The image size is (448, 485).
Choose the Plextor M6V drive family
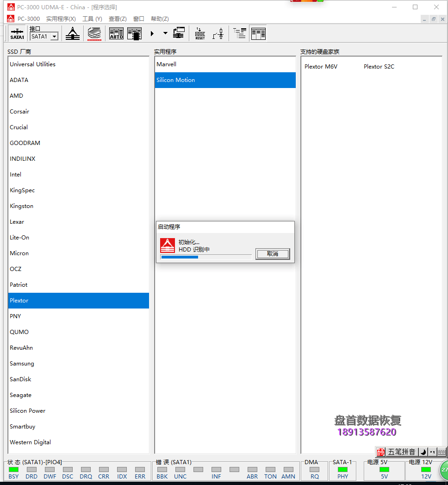tap(321, 67)
